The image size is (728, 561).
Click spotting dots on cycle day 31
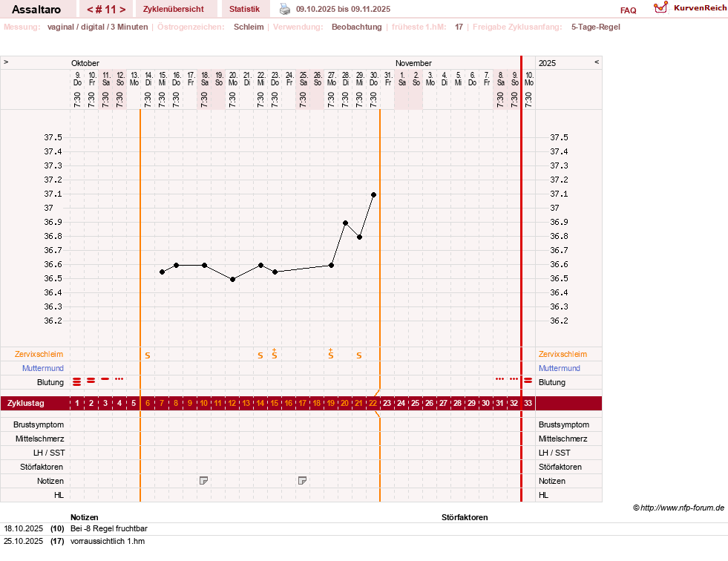pyautogui.click(x=499, y=379)
